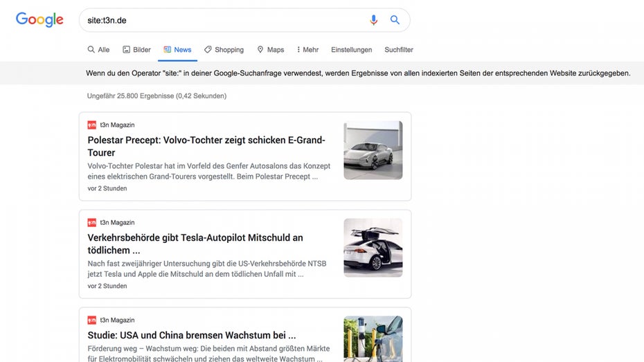Click the Polestar result snippet text

pyautogui.click(x=208, y=171)
